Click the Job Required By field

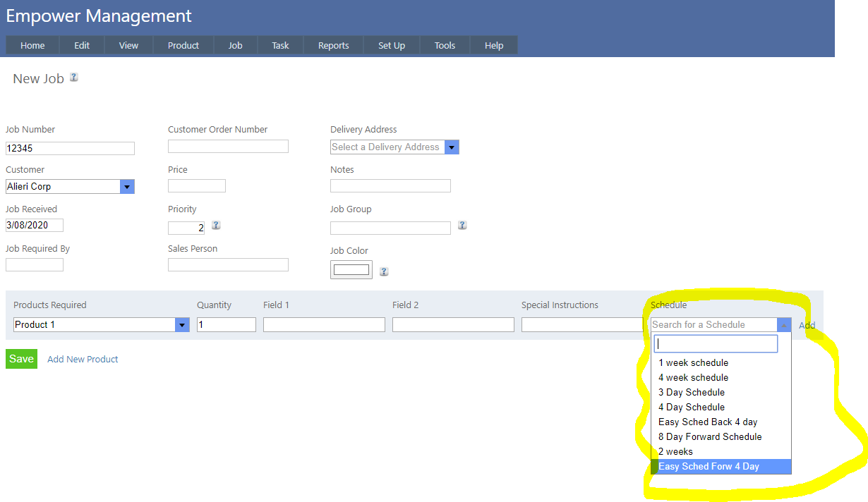coord(35,265)
